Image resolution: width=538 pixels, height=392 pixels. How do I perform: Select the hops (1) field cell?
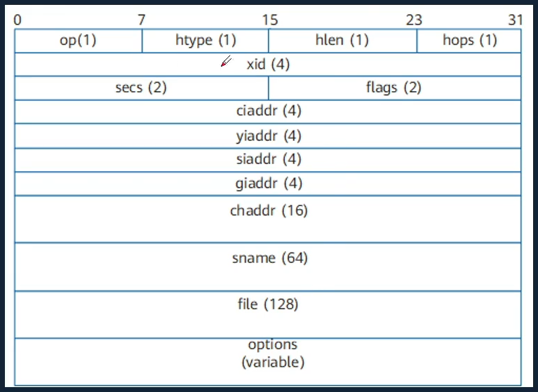click(x=469, y=41)
